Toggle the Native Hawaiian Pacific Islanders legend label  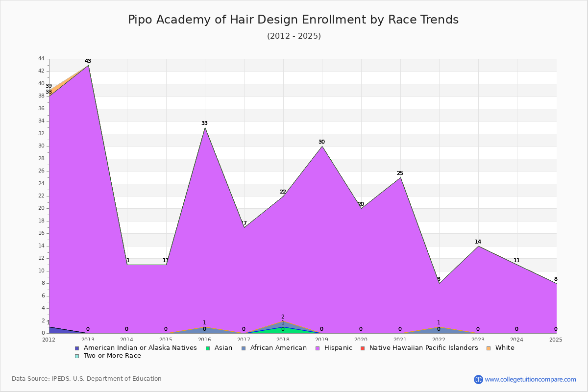point(423,348)
